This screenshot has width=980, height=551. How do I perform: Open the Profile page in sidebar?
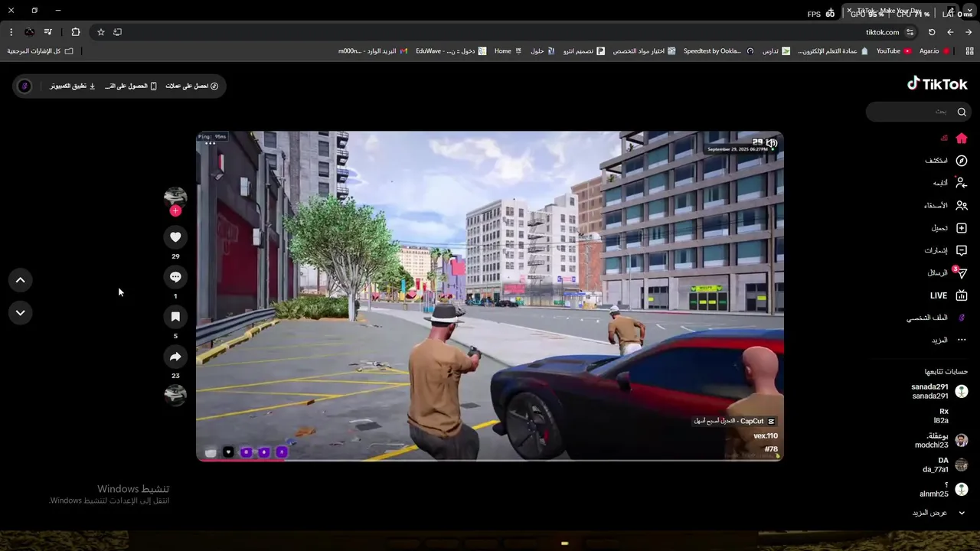coord(937,318)
